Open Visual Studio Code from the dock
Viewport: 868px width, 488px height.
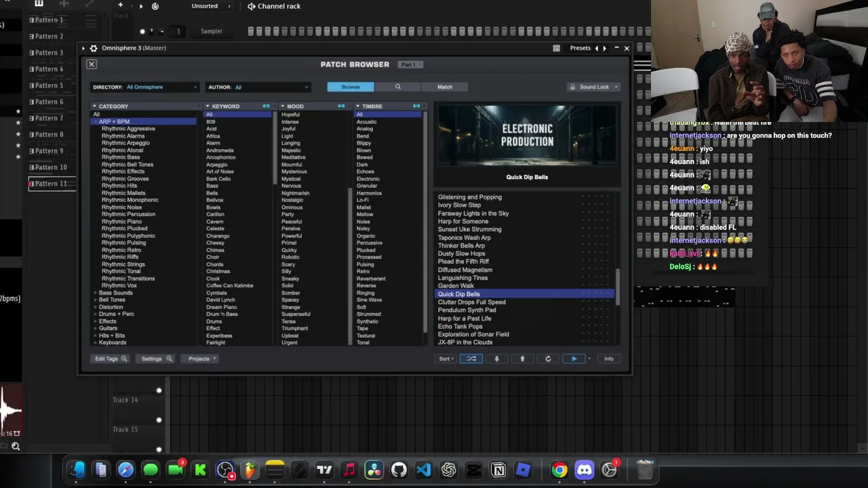click(424, 470)
